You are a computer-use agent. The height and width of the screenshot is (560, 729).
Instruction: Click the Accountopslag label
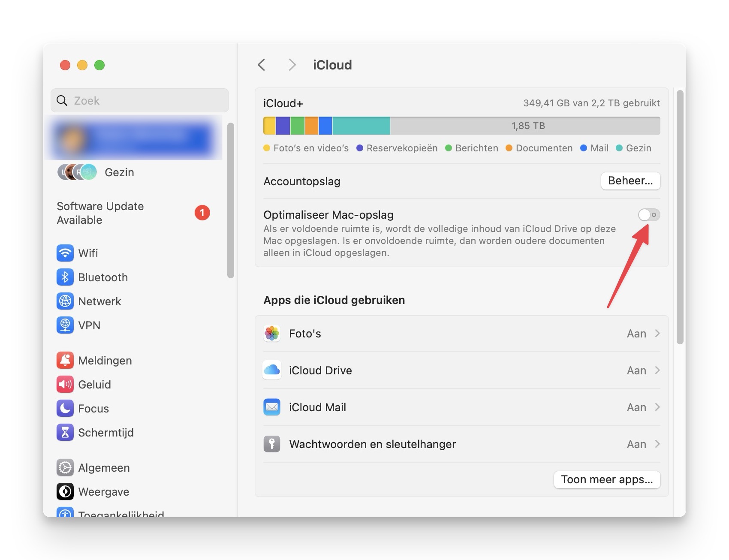pyautogui.click(x=302, y=181)
